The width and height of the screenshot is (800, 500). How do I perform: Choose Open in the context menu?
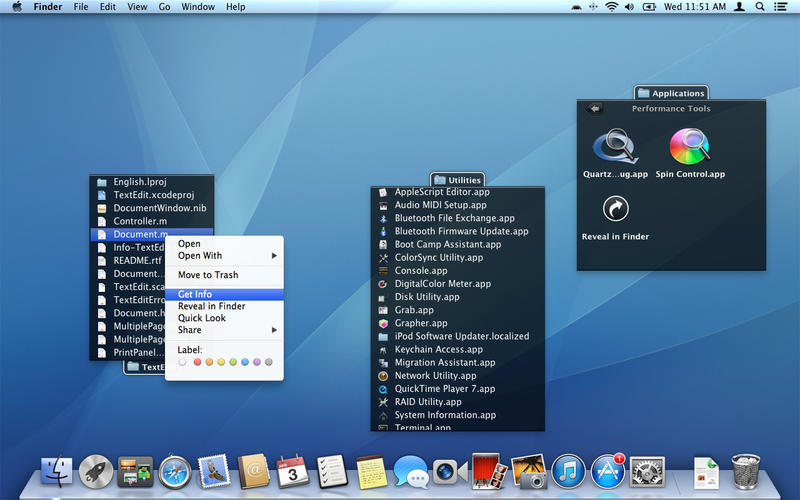click(224, 244)
